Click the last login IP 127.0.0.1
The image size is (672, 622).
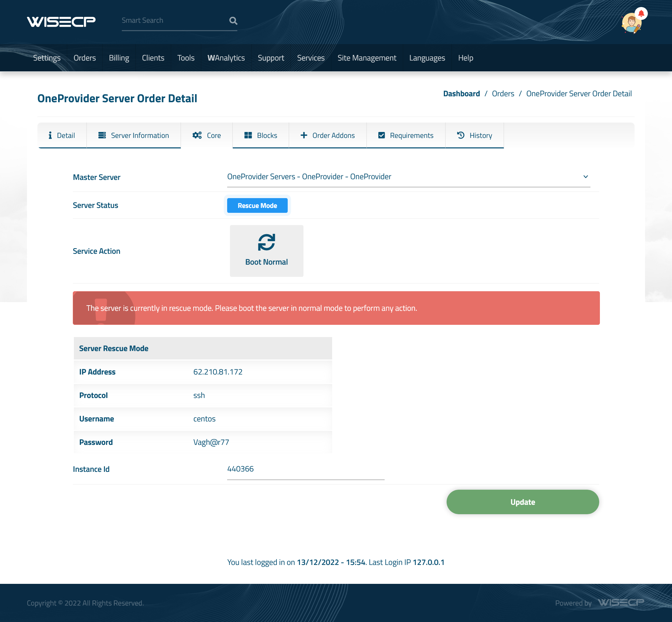pyautogui.click(x=428, y=562)
